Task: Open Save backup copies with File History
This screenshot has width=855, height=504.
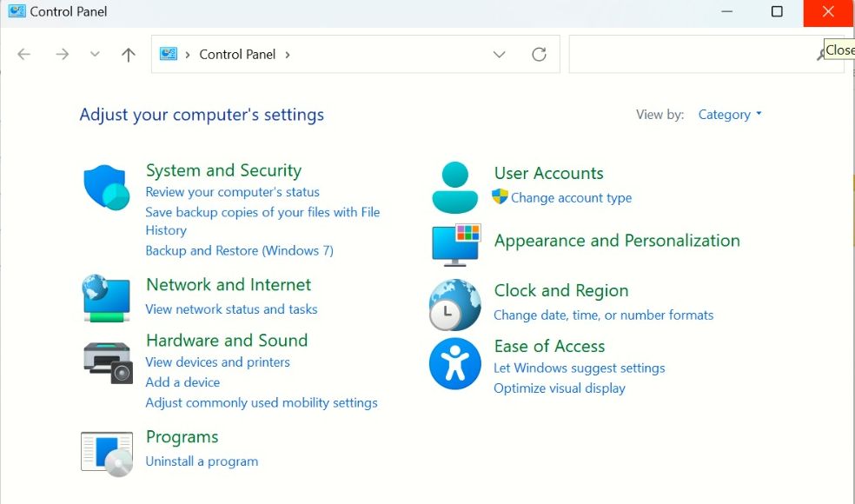Action: coord(262,221)
